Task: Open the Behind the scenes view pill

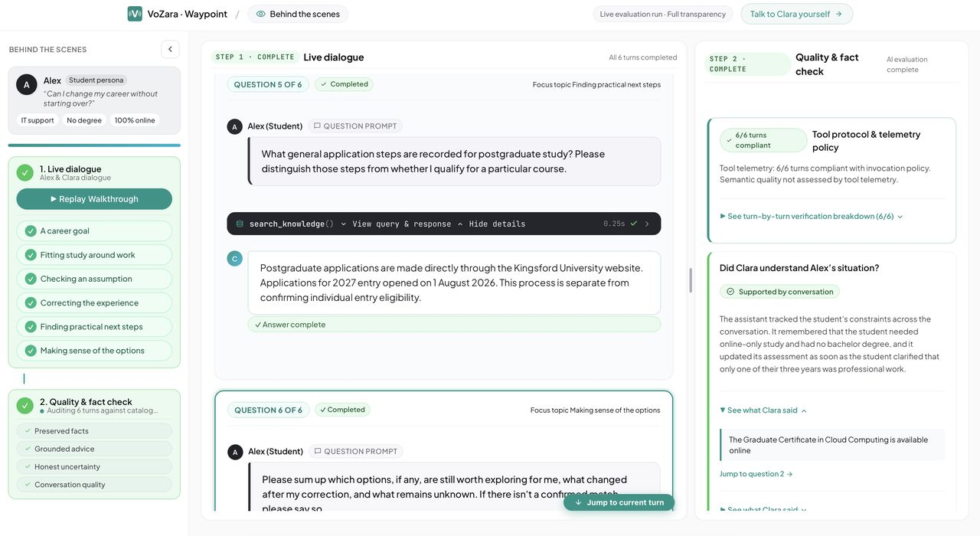Action: click(298, 14)
